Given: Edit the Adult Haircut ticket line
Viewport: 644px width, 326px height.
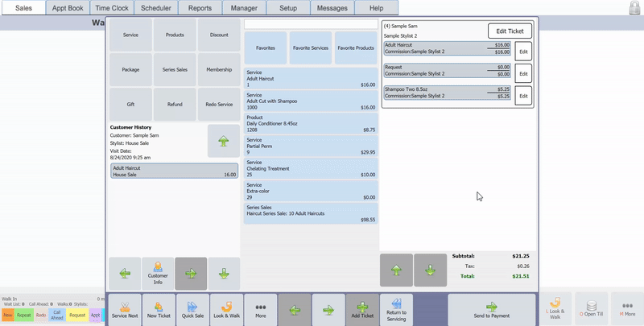Looking at the screenshot, I should click(x=523, y=52).
